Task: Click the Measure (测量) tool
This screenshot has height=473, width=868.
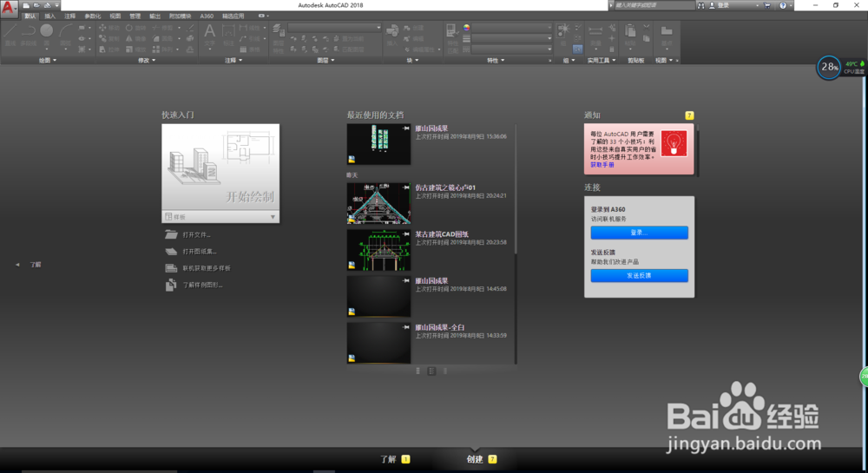Action: click(x=595, y=35)
